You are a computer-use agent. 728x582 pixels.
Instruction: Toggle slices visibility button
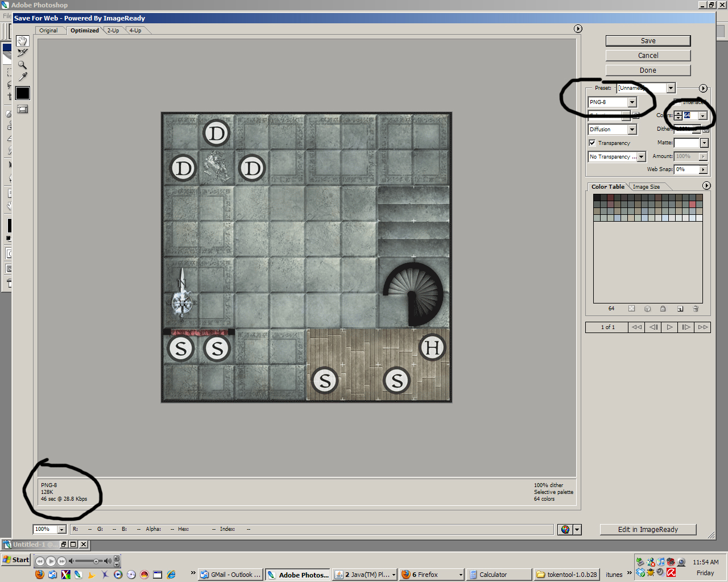click(x=22, y=109)
